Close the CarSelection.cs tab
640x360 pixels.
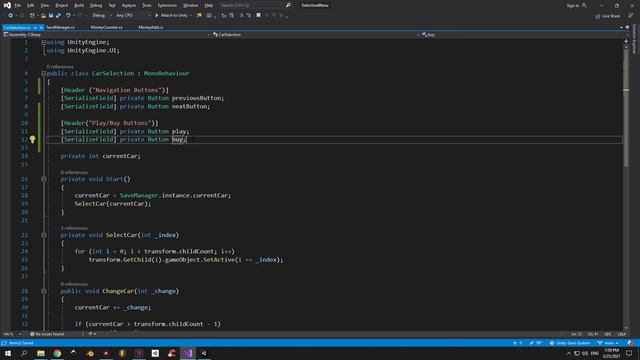pyautogui.click(x=41, y=27)
